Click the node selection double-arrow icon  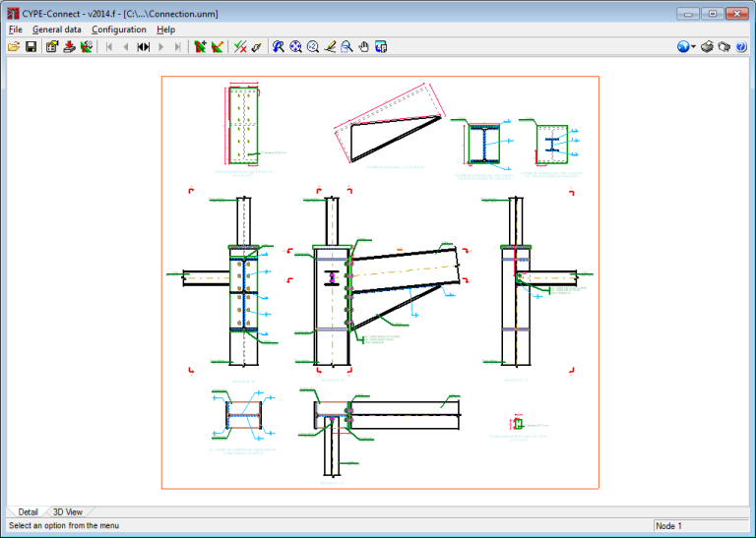[144, 47]
